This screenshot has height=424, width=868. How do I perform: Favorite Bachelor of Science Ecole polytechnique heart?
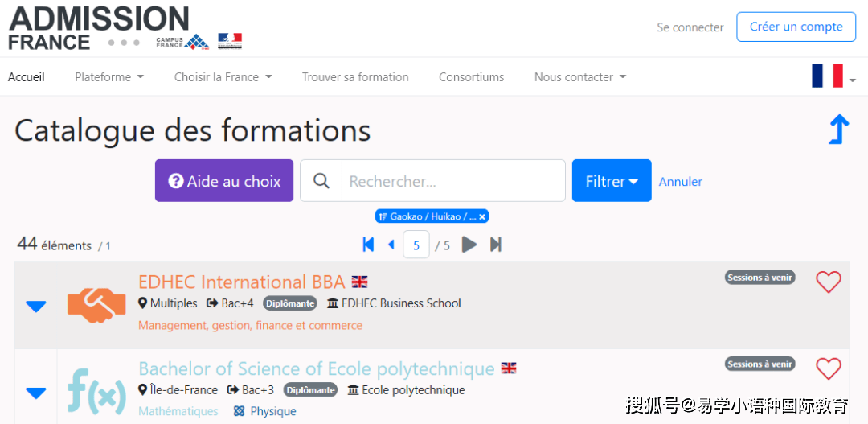click(x=828, y=368)
